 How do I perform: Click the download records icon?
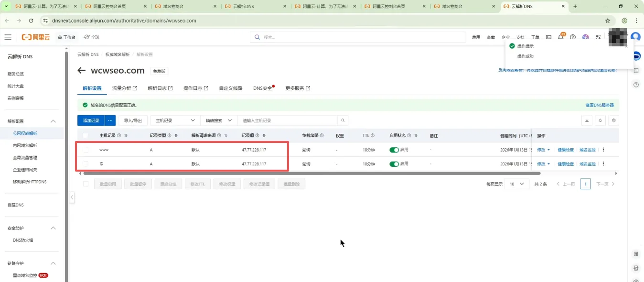click(587, 120)
